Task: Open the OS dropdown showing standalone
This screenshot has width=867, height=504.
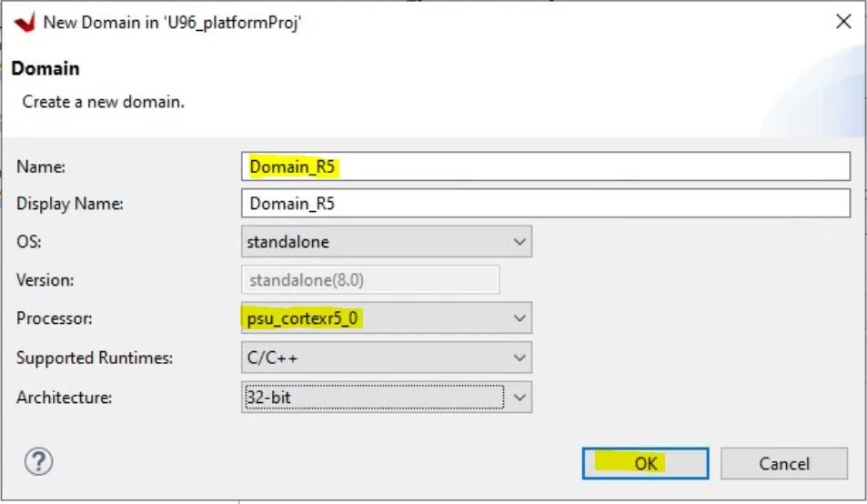Action: 387,242
